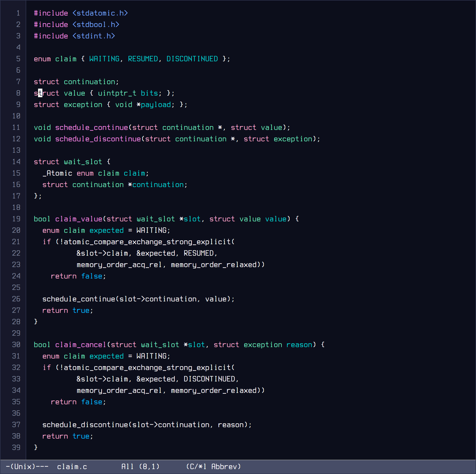Click 'return false;' on line 24
The image size is (476, 474).
coord(78,276)
